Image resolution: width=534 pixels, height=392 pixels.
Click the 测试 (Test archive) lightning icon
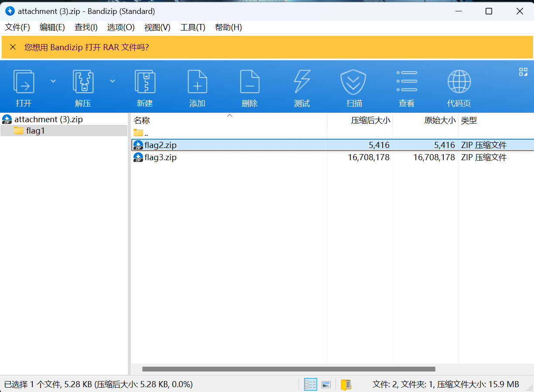(302, 82)
